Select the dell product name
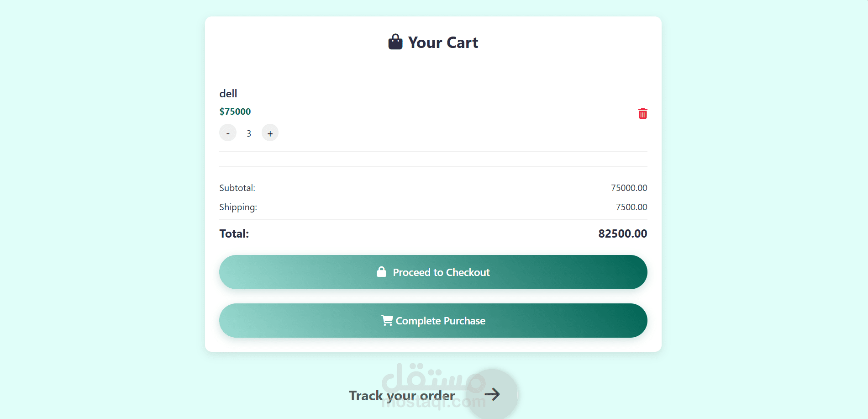 (228, 94)
